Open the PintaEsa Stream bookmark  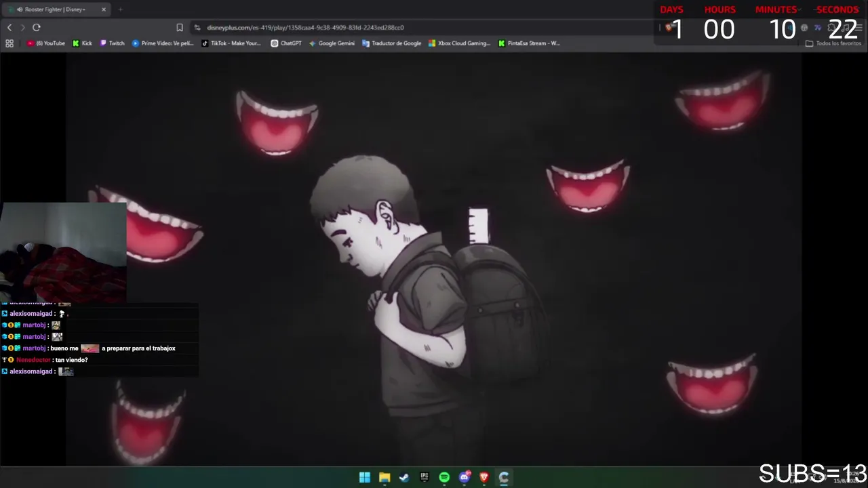pos(529,43)
